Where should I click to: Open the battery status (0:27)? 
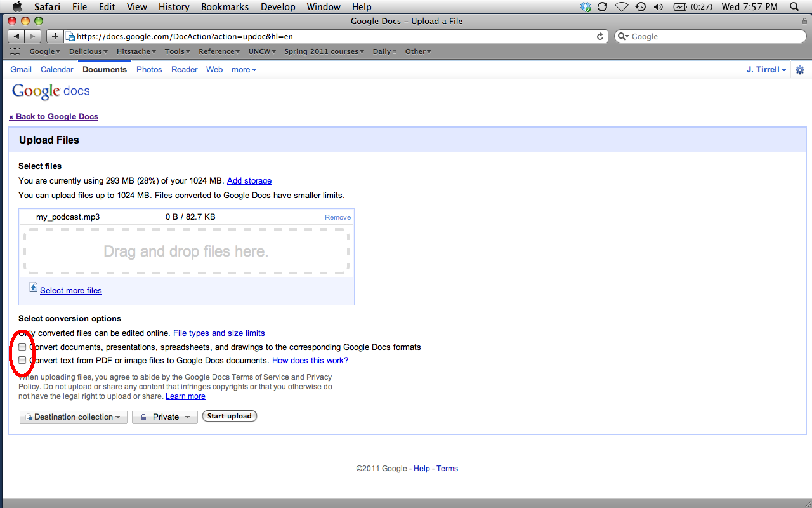(x=693, y=7)
